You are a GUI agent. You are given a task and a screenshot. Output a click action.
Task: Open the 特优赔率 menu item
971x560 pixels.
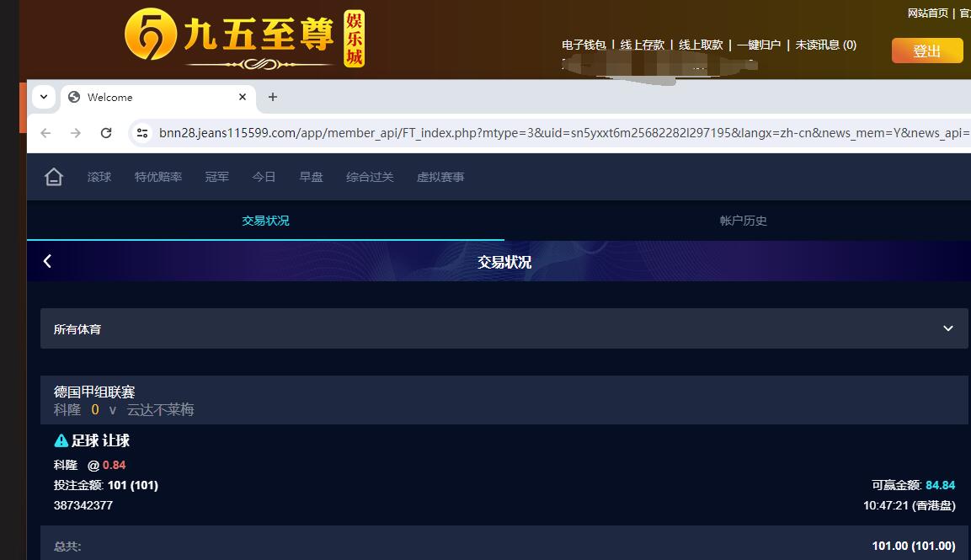coord(158,177)
